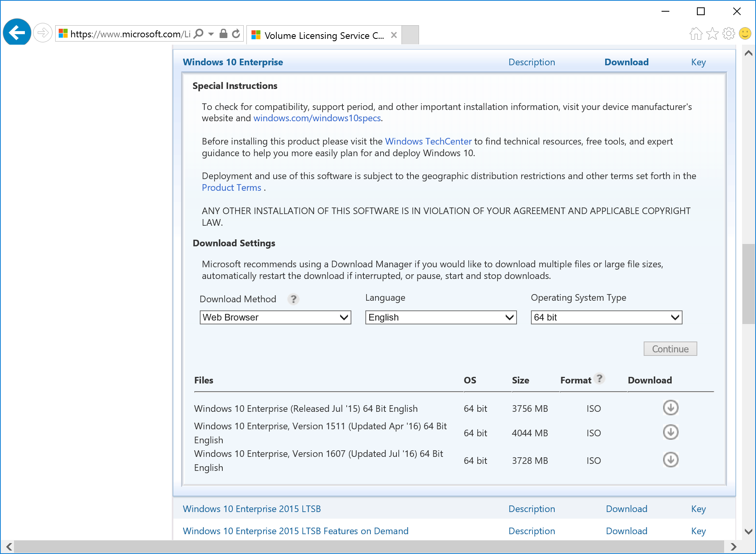
Task: Click the smiley feedback icon
Action: pos(745,34)
